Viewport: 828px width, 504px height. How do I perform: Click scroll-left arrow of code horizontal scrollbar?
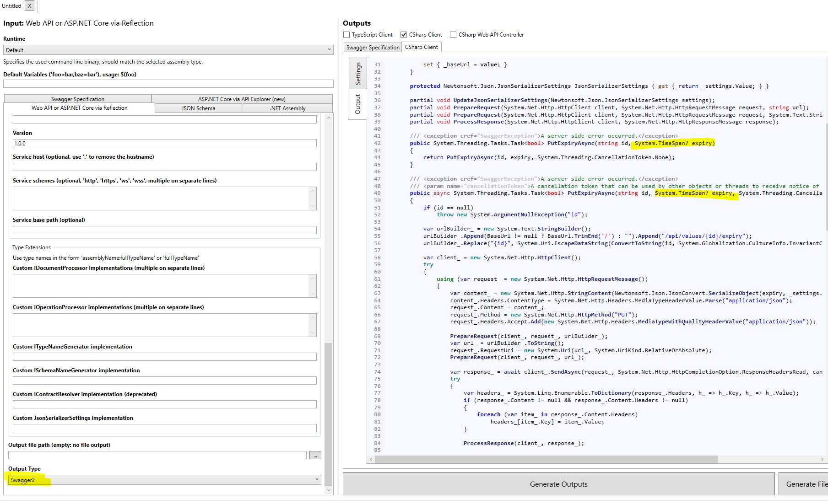pos(371,459)
